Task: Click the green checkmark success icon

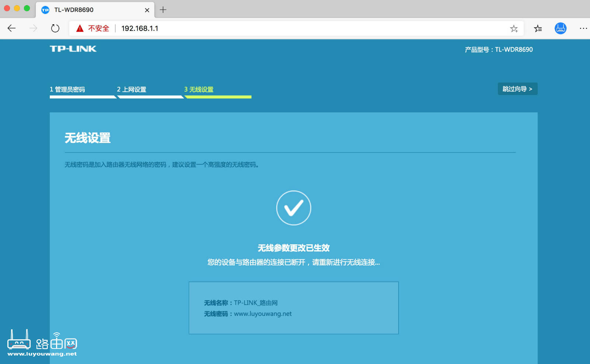Action: [x=294, y=207]
